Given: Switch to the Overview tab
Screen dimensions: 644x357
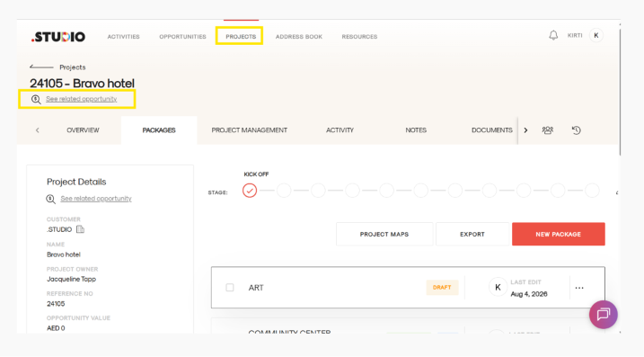Looking at the screenshot, I should click(83, 130).
